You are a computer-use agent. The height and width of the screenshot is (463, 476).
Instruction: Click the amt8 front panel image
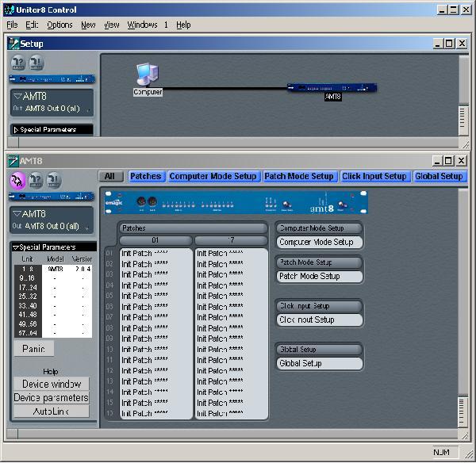click(236, 202)
